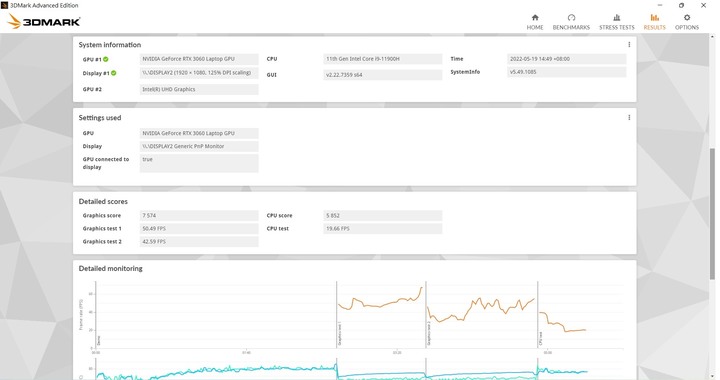Click the Detailed monitoring heading
Screen dimensions: 720x380
coord(110,268)
